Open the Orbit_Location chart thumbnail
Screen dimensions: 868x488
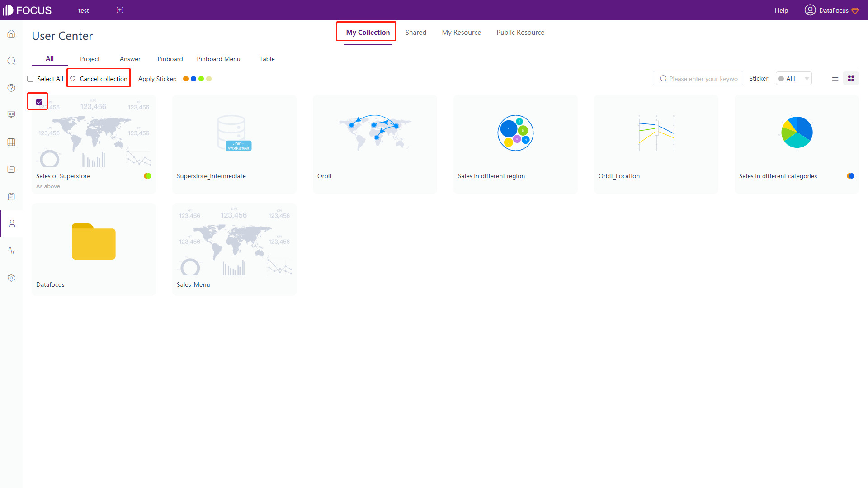click(656, 133)
